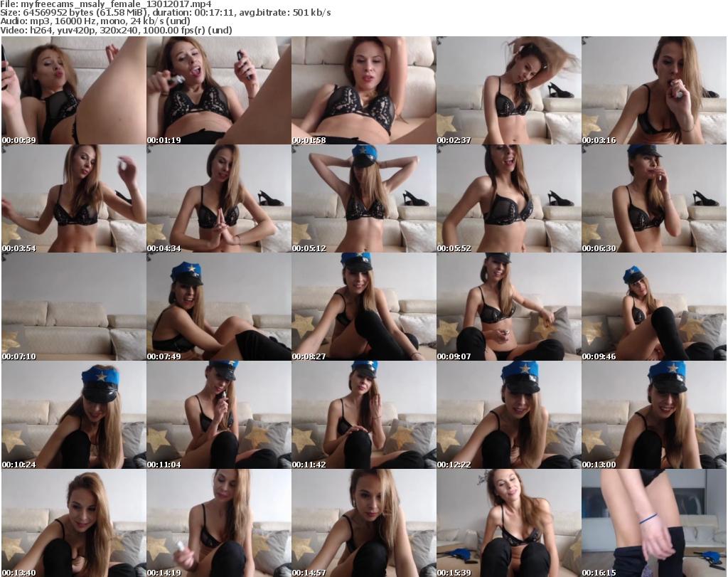Pick the frame stamped 00:12:22
Screen dimensions: 728x577
click(x=509, y=415)
